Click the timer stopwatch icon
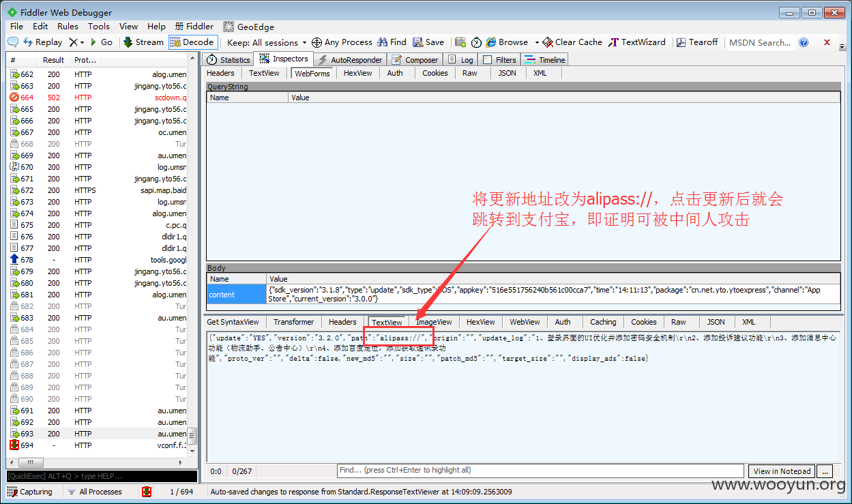Screen dimensions: 852x504 (476, 42)
